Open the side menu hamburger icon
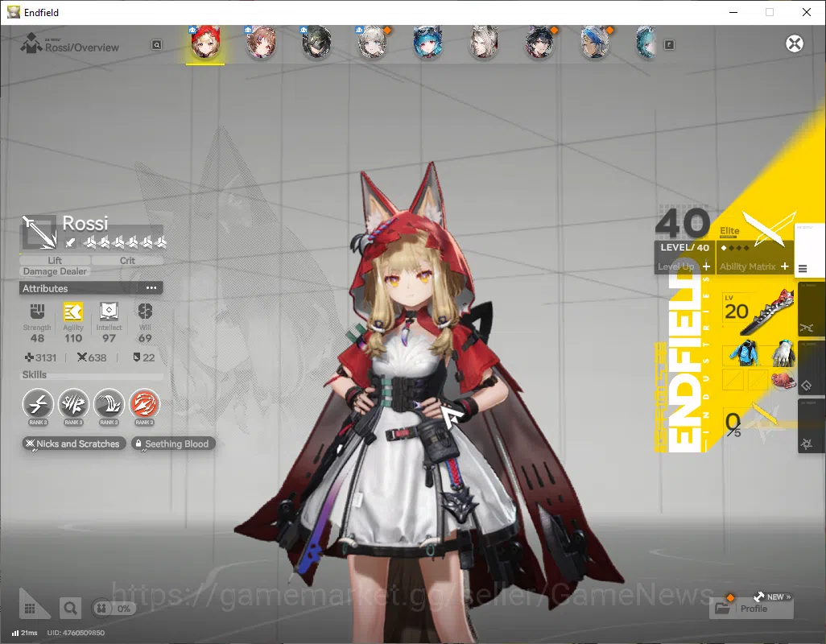Viewport: 826px width, 644px height. click(x=803, y=269)
